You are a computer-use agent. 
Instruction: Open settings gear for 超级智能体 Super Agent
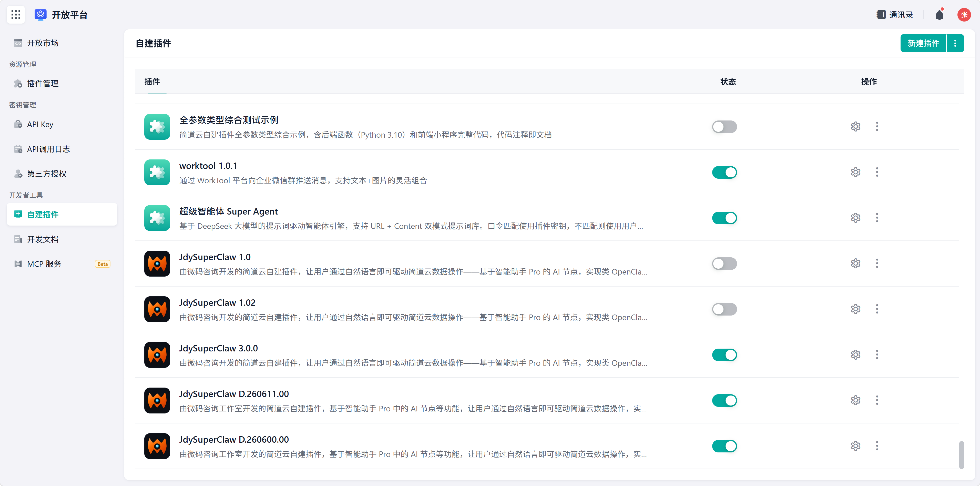tap(856, 218)
